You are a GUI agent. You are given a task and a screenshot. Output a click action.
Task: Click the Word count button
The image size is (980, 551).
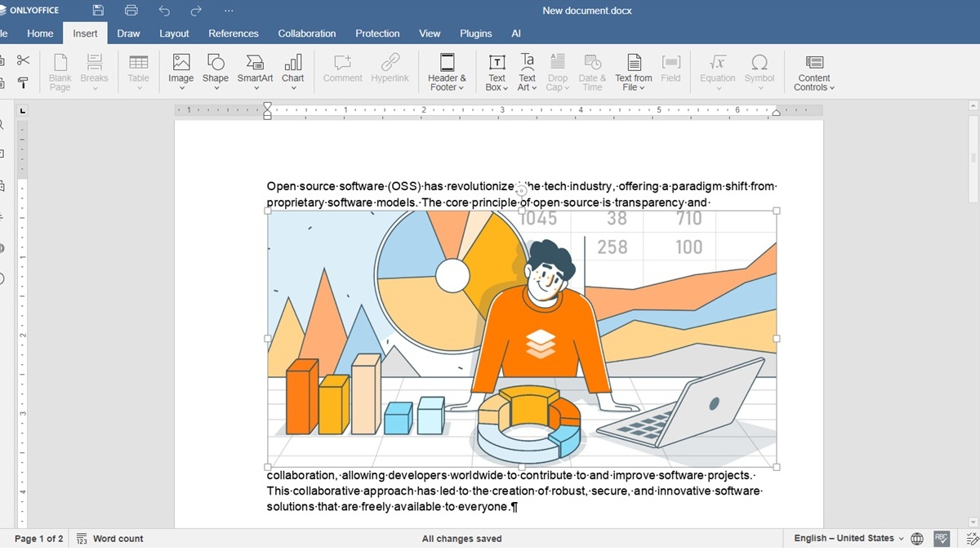(110, 539)
